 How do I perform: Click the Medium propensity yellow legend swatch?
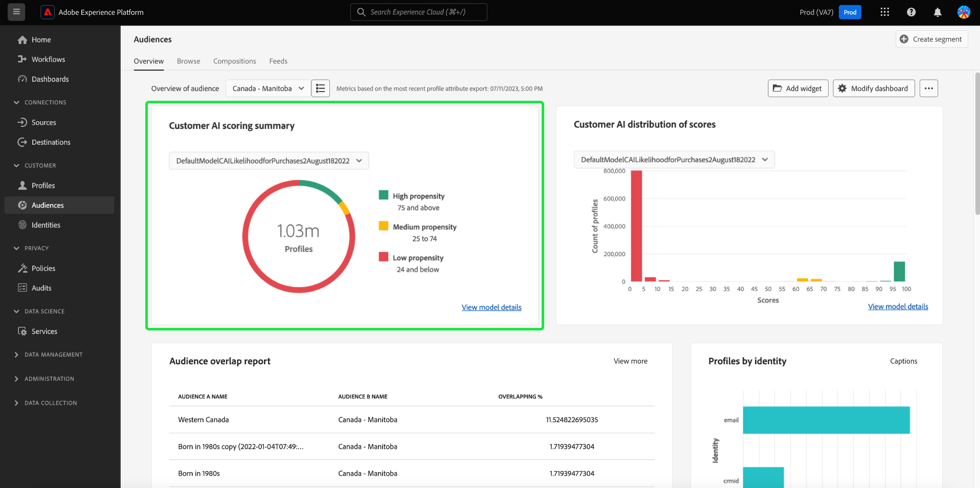point(384,226)
